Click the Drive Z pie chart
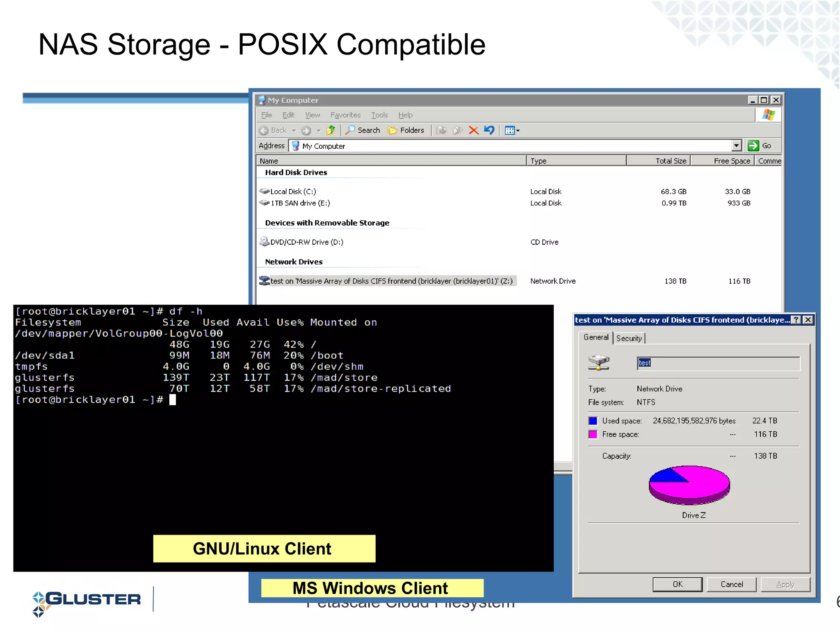840x631 pixels. (x=689, y=485)
